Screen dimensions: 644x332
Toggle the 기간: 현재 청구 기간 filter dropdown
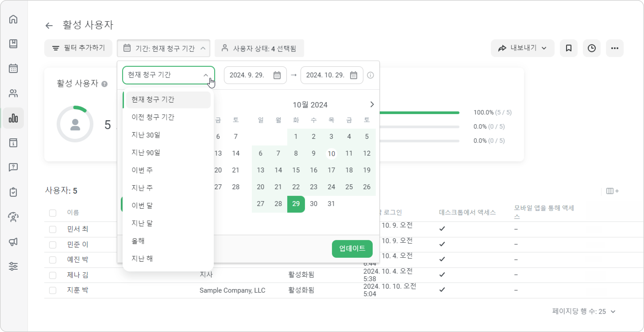point(164,48)
